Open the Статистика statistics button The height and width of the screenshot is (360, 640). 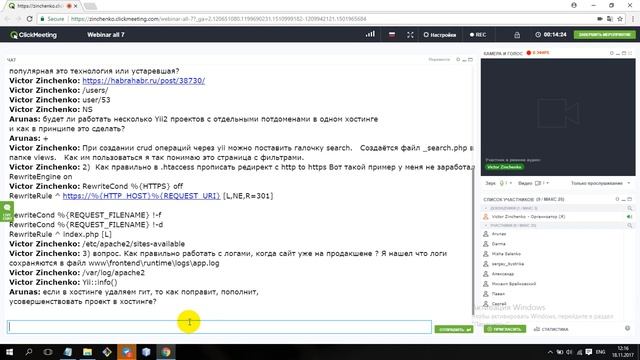tap(551, 329)
